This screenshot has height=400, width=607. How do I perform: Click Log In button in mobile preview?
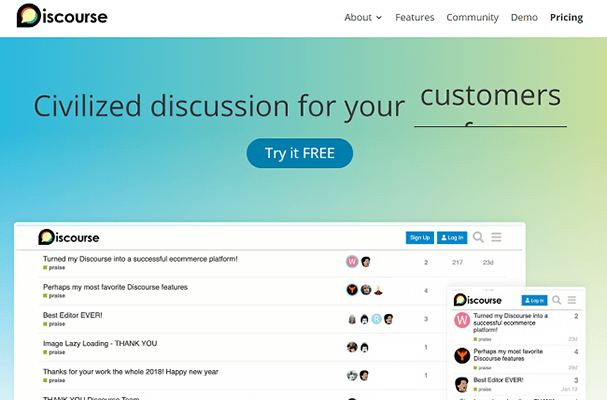[535, 300]
